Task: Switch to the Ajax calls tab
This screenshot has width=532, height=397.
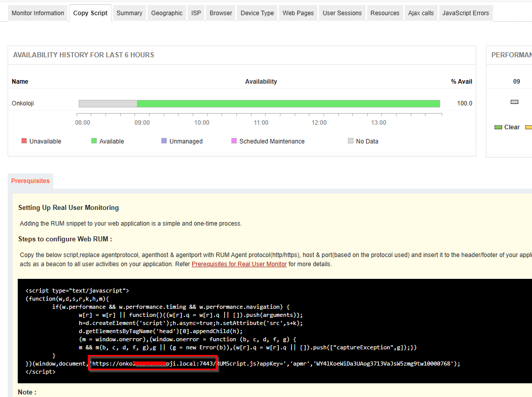Action: click(x=421, y=13)
